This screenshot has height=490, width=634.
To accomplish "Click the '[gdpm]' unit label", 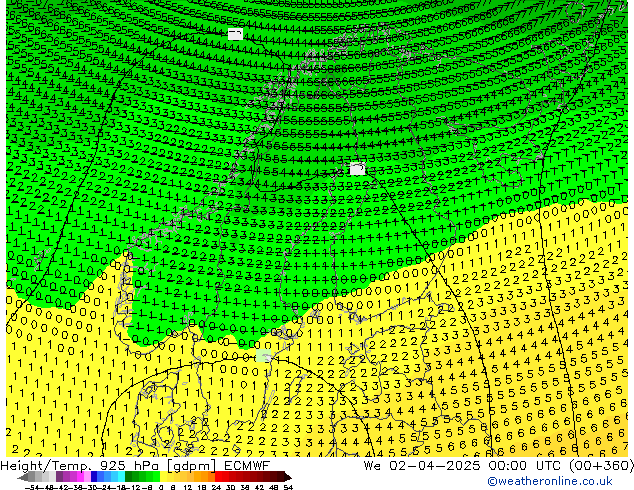I will point(192,466).
